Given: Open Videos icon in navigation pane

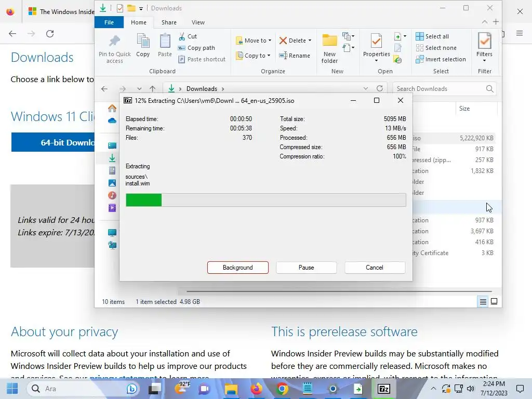Looking at the screenshot, I should [x=112, y=208].
